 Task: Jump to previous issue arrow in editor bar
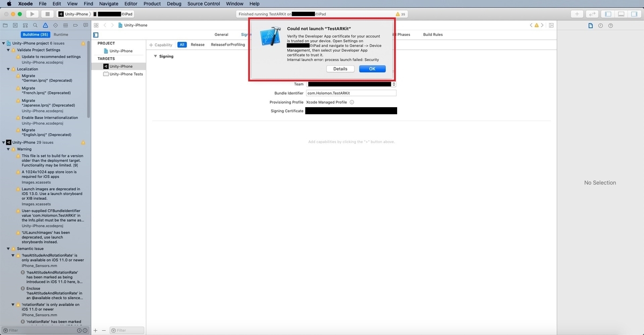pos(531,25)
